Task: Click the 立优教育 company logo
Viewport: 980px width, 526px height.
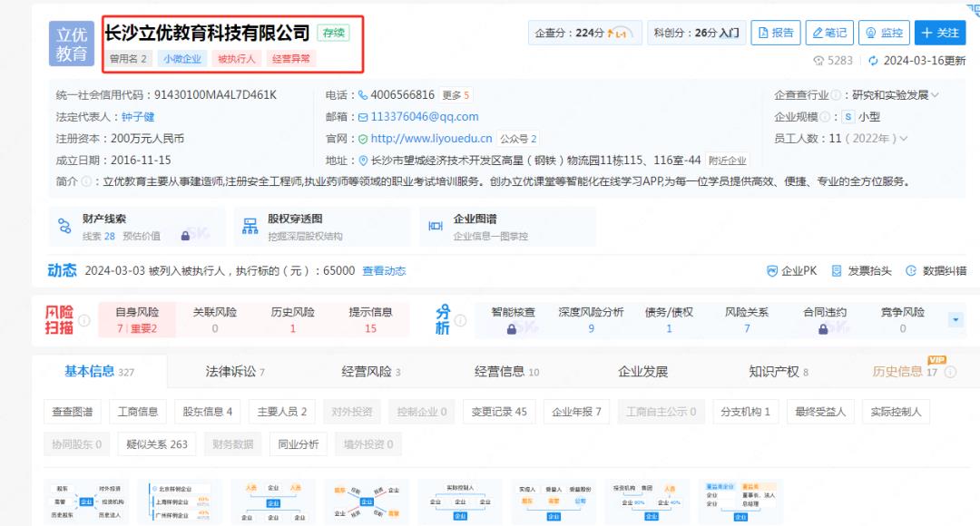Action: point(72,44)
